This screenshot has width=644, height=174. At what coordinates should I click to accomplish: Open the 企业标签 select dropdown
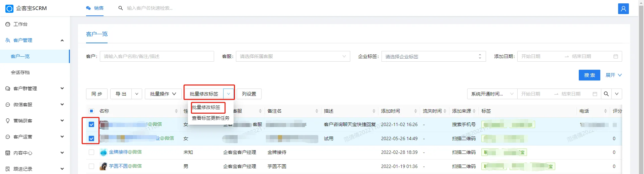click(434, 56)
